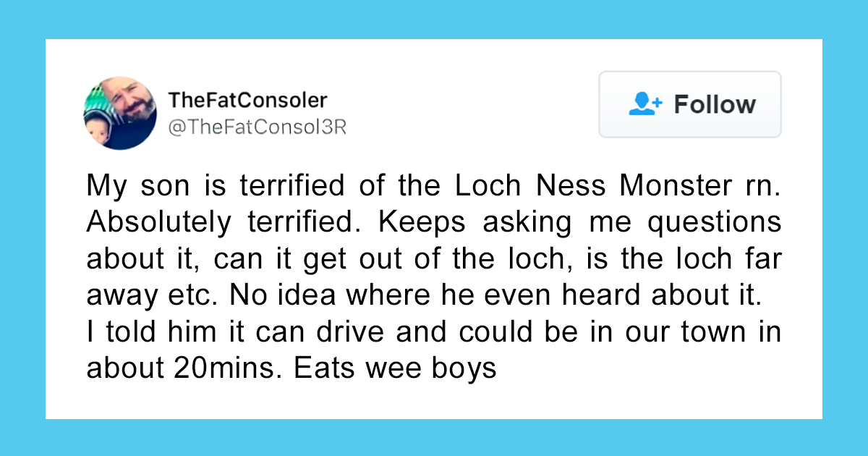The image size is (868, 456).
Task: Click the person-plus icon in Follow button
Action: pos(645,104)
